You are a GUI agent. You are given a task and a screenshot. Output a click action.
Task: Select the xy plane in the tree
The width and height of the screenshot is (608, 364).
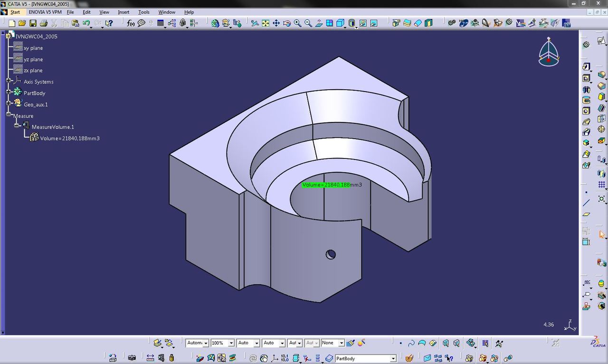click(33, 48)
